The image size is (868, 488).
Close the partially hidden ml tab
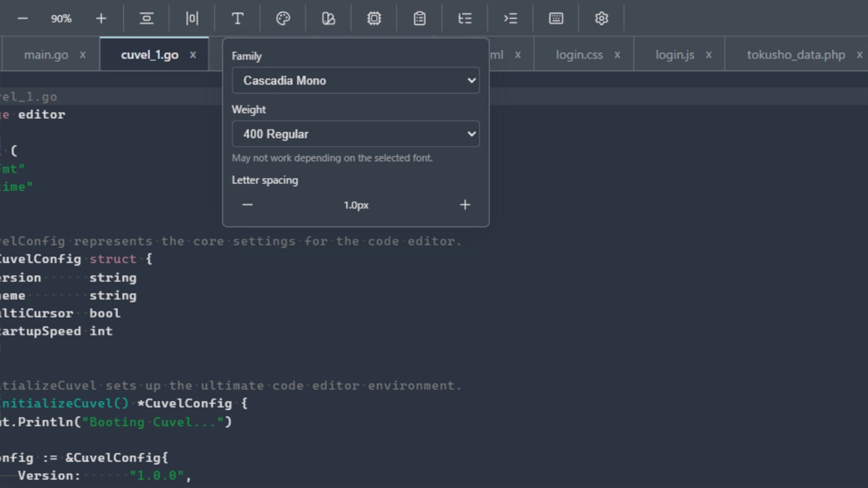coord(517,55)
